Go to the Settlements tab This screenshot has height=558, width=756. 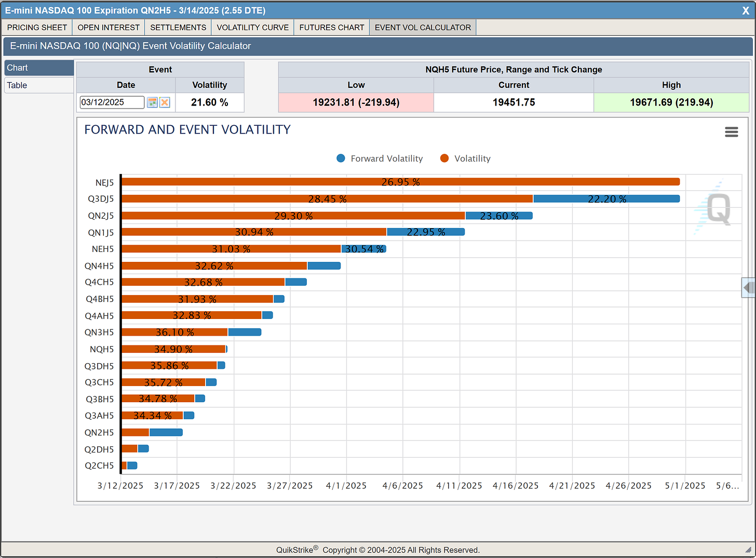178,28
